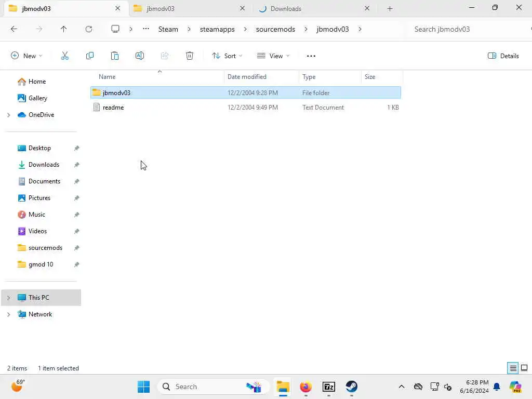Select the readme text document
This screenshot has height=399, width=532.
[x=246, y=108]
